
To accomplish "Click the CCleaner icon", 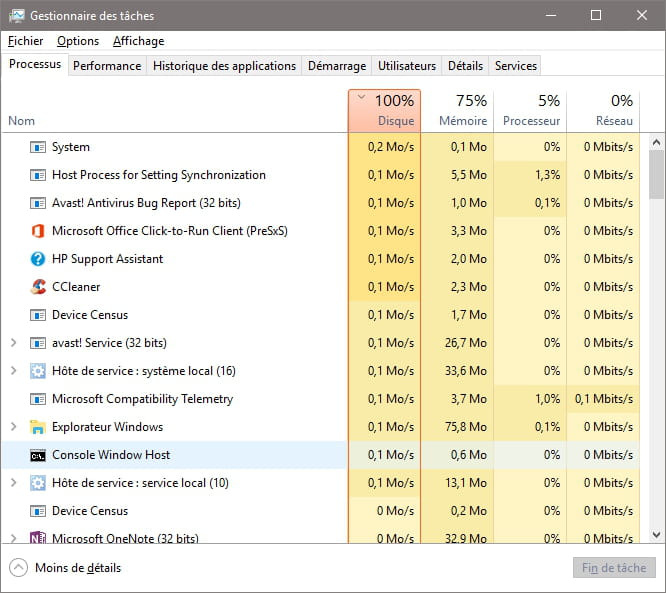I will pos(38,287).
